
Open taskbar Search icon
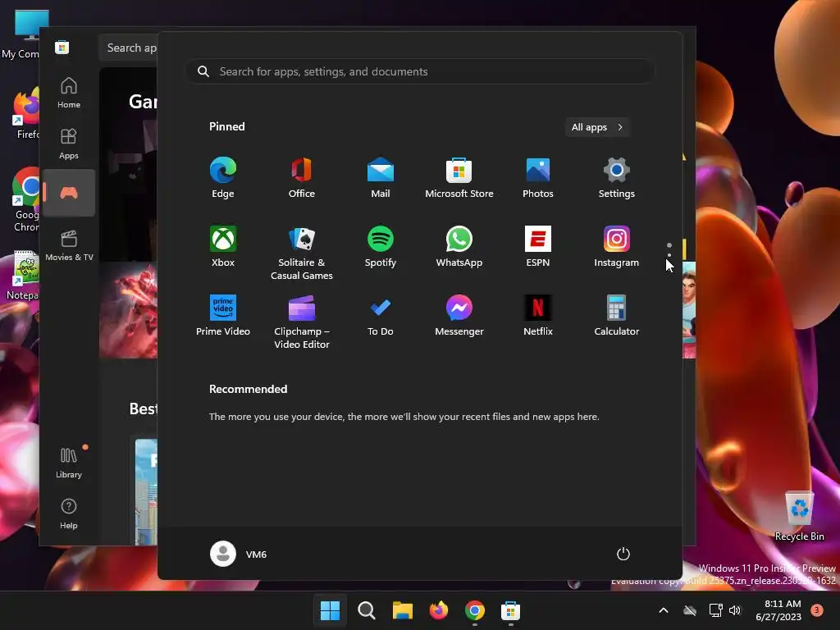click(x=367, y=610)
